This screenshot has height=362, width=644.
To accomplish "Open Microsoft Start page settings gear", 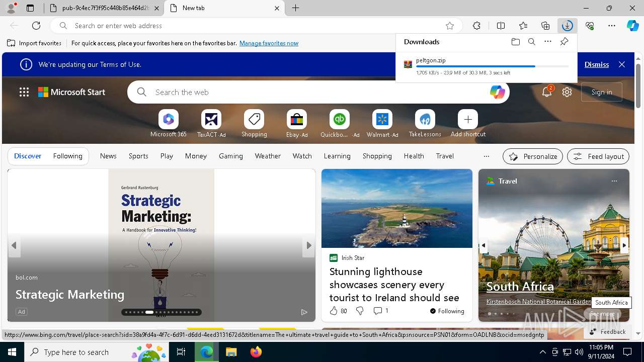I will 567,92.
